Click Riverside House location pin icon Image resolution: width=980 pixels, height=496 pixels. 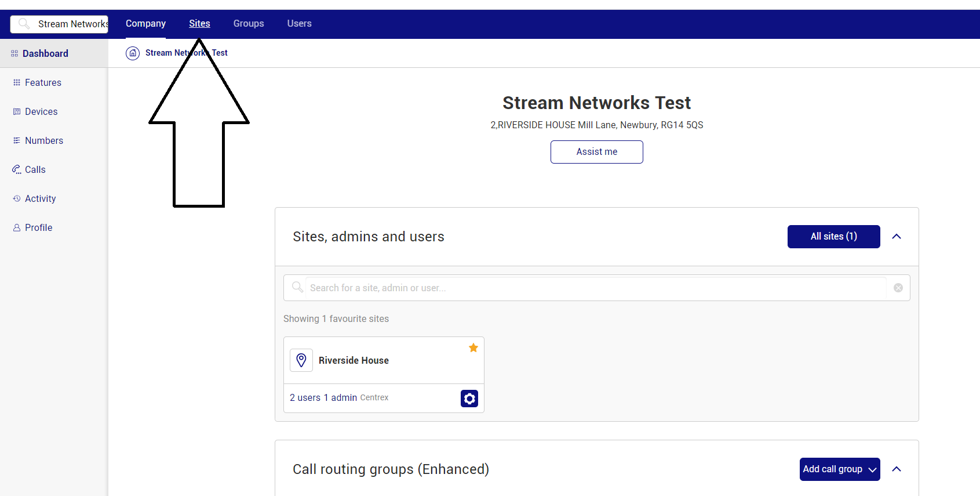(x=301, y=360)
